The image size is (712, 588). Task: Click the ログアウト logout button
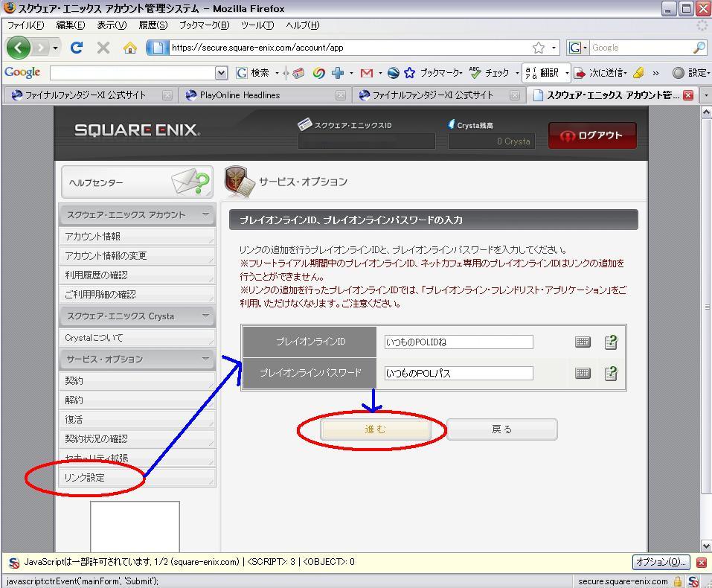[592, 135]
